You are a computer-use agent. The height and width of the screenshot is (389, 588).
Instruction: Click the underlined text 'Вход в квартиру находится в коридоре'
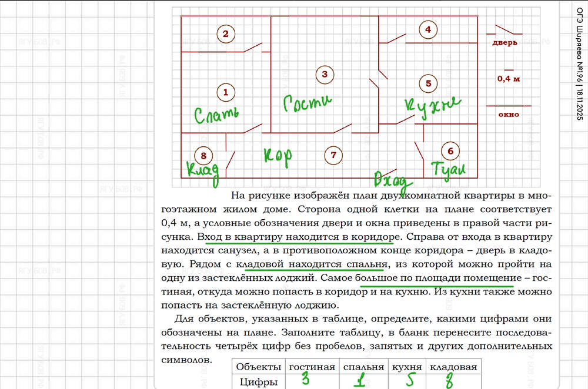(x=295, y=237)
